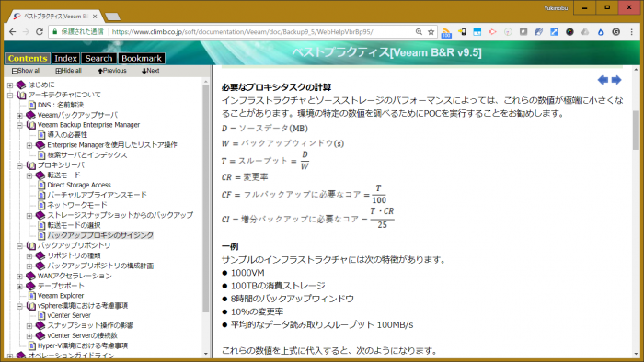
Task: Click the blue next-page arrow icon
Action: pyautogui.click(x=616, y=80)
